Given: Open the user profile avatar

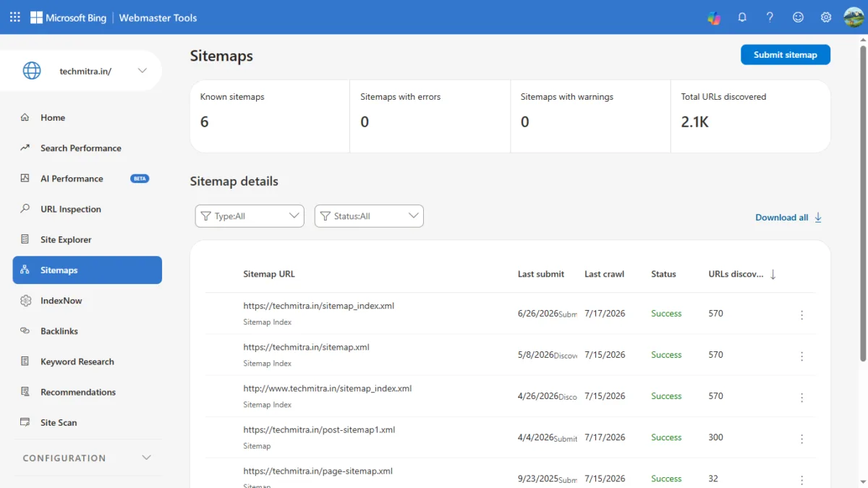Looking at the screenshot, I should click(x=854, y=17).
